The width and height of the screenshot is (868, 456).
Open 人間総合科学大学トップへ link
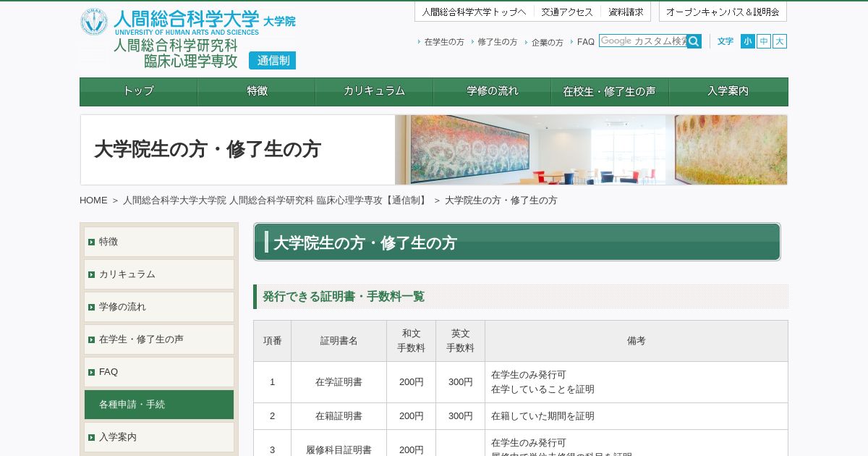475,12
